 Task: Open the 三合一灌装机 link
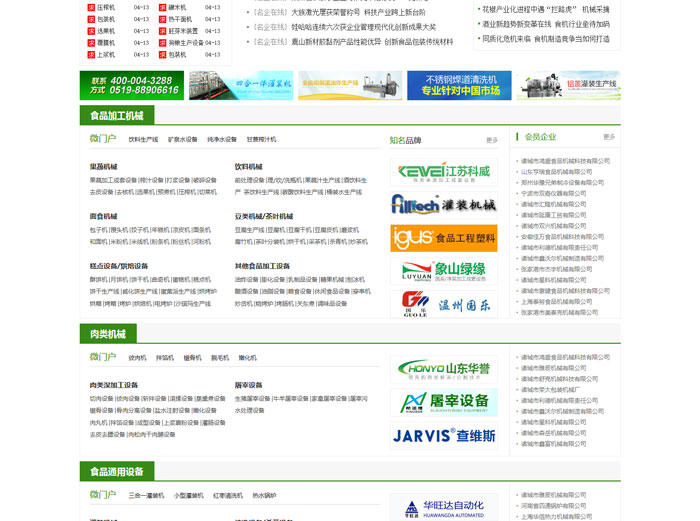point(146,495)
